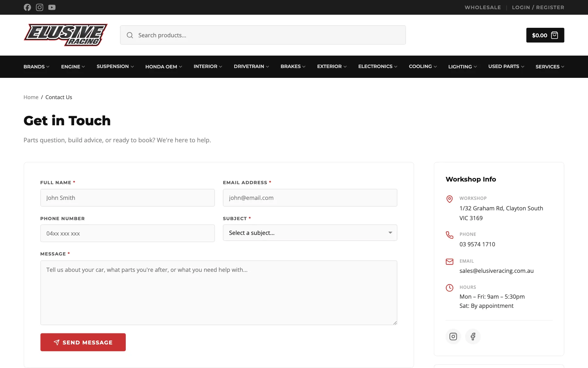Click inside the Message text area
The width and height of the screenshot is (588, 368).
(x=219, y=293)
